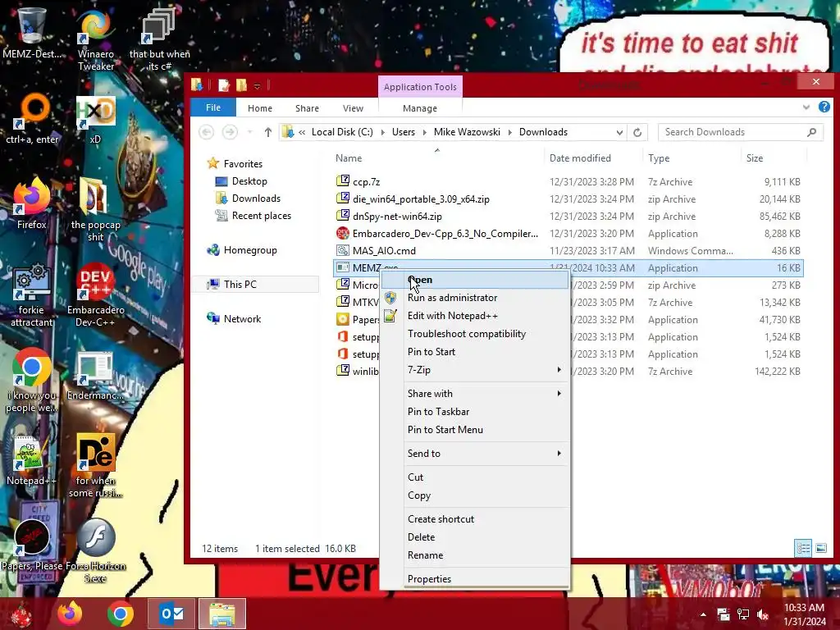This screenshot has width=840, height=630.
Task: Open 'the popcap shit' folder icon
Action: click(95, 210)
